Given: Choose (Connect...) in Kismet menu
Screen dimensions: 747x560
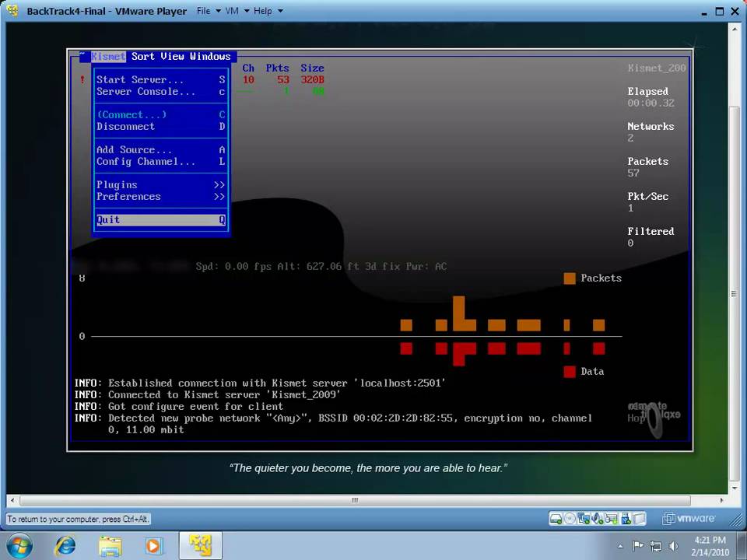Looking at the screenshot, I should (x=160, y=115).
